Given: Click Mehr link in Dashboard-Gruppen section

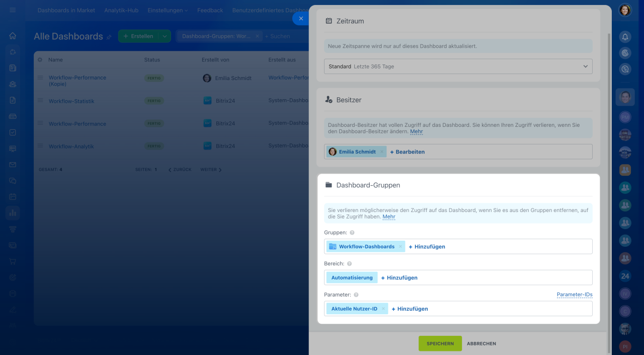Looking at the screenshot, I should point(389,217).
